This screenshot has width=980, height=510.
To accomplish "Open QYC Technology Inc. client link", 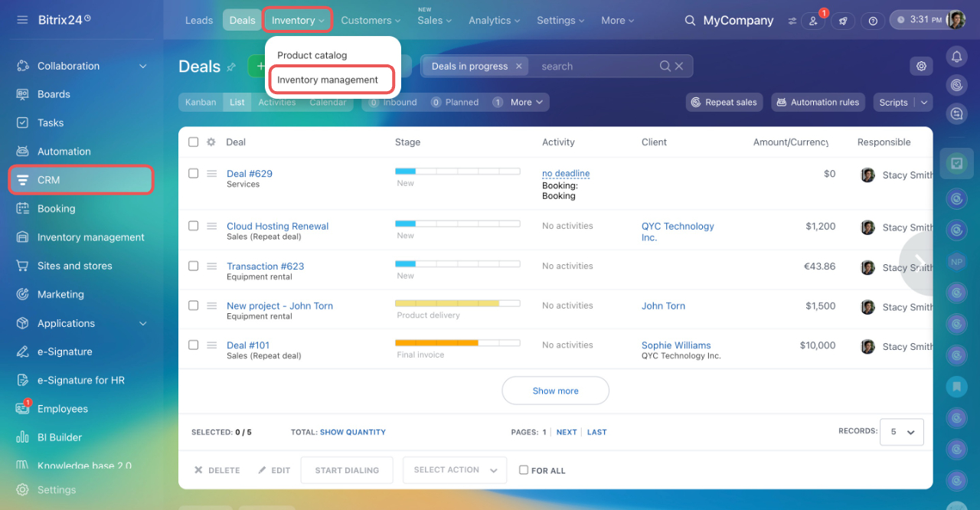I will point(678,232).
